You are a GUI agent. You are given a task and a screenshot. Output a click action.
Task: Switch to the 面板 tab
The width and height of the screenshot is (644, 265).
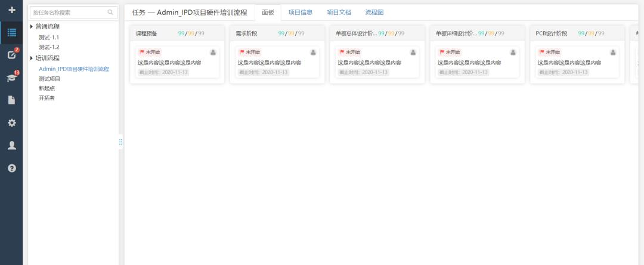268,13
